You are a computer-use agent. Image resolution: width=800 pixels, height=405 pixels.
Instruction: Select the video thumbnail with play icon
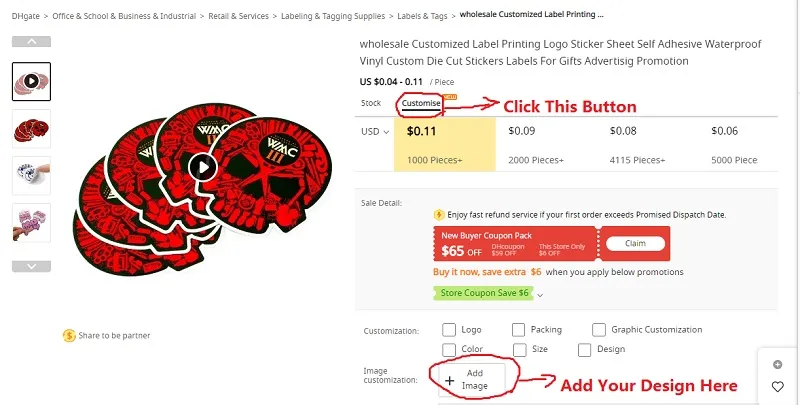point(32,81)
